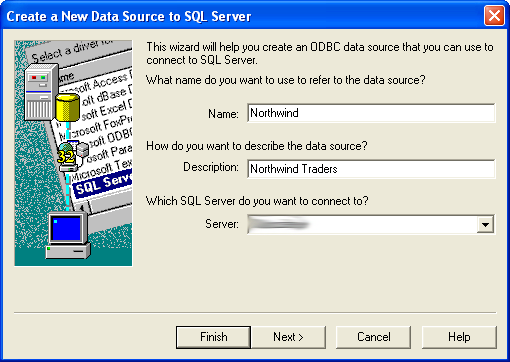Screen dimensions: 510x362
Task: Click the 'Name:' label
Action: tap(223, 114)
